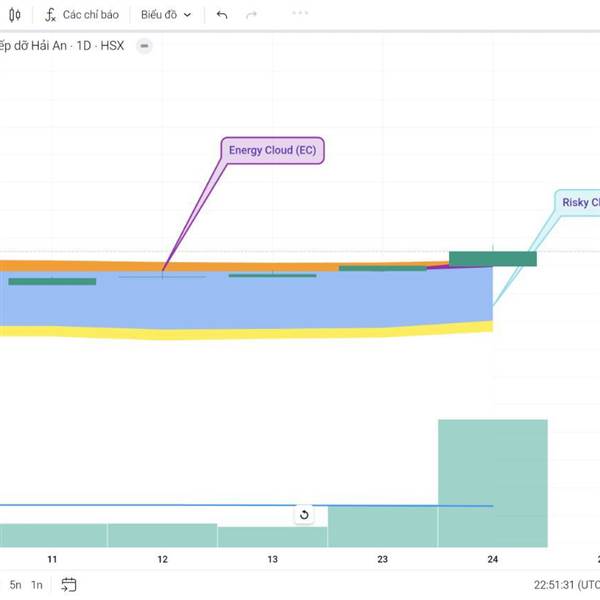Click the tallest volume bar at date 24
The width and height of the screenshot is (600, 600).
click(493, 482)
